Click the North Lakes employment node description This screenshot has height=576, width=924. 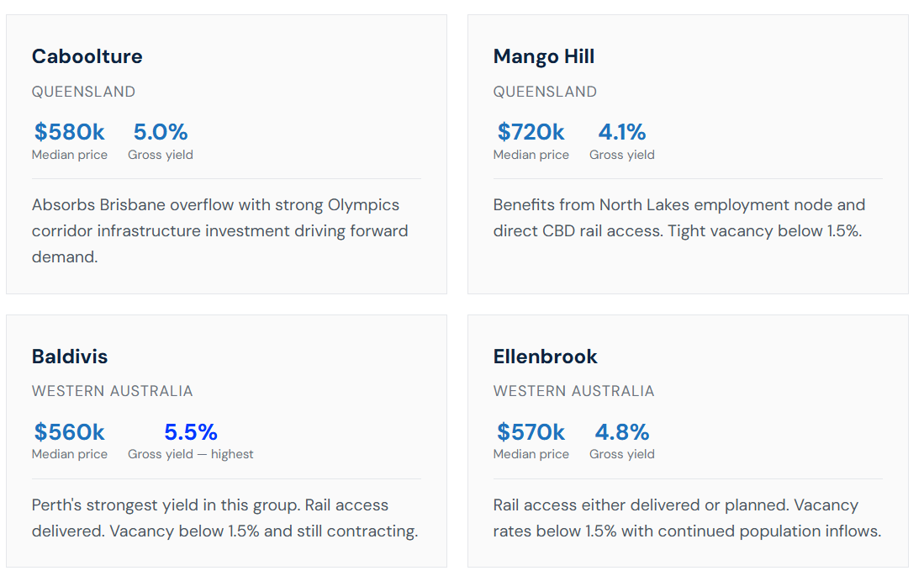pyautogui.click(x=678, y=218)
